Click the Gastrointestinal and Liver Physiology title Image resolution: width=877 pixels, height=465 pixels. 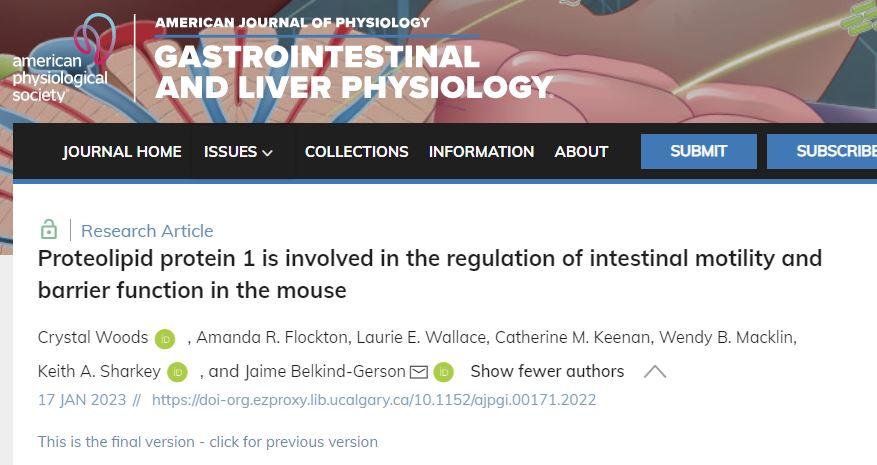pos(350,72)
